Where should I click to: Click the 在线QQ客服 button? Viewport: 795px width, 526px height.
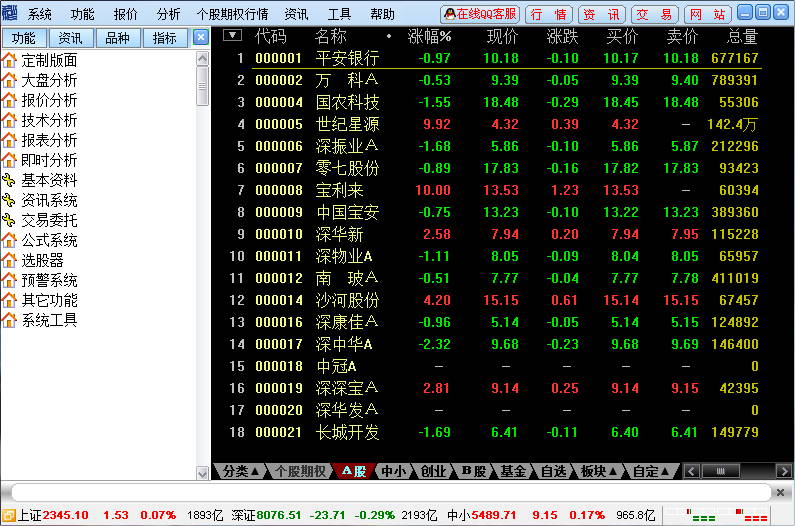pyautogui.click(x=481, y=14)
